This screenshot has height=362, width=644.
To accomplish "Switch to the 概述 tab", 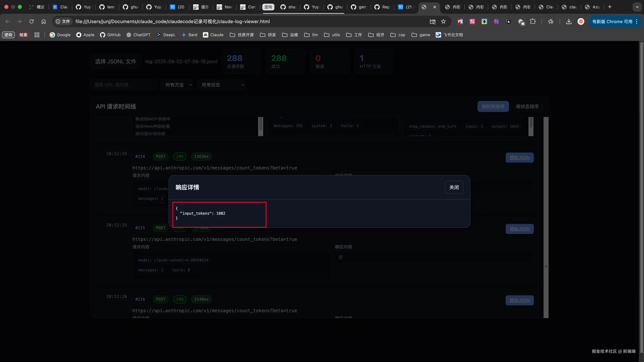I will pyautogui.click(x=37, y=7).
